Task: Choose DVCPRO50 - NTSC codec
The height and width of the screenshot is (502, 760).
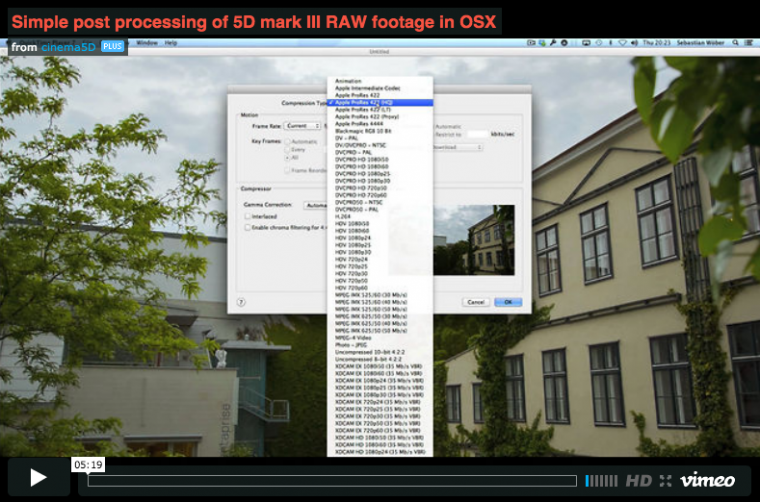Action: pos(380,202)
